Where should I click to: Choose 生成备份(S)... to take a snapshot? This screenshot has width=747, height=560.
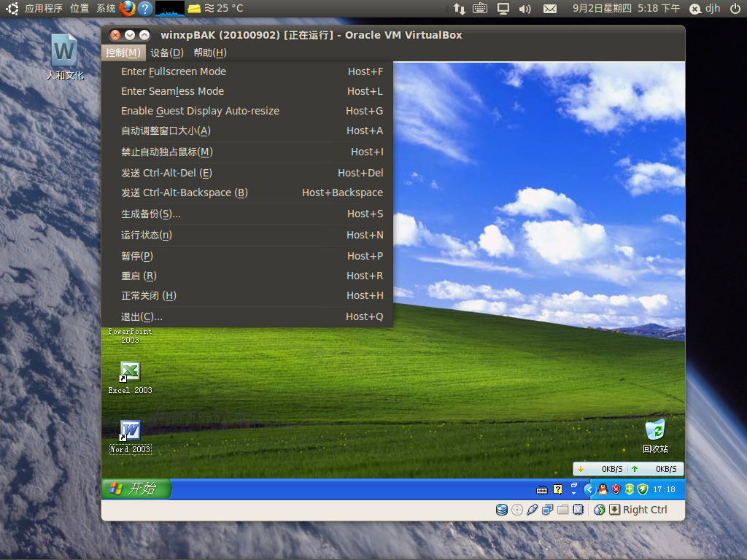pyautogui.click(x=247, y=214)
